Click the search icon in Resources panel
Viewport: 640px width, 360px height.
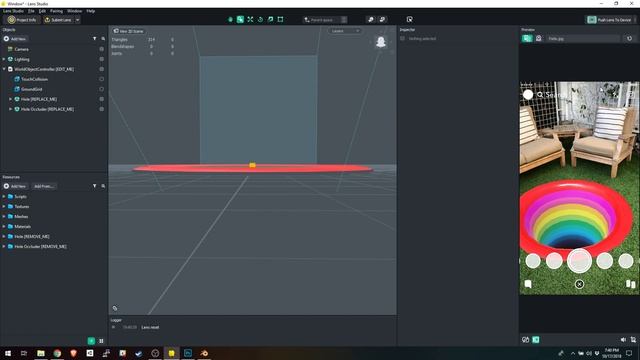(x=103, y=186)
